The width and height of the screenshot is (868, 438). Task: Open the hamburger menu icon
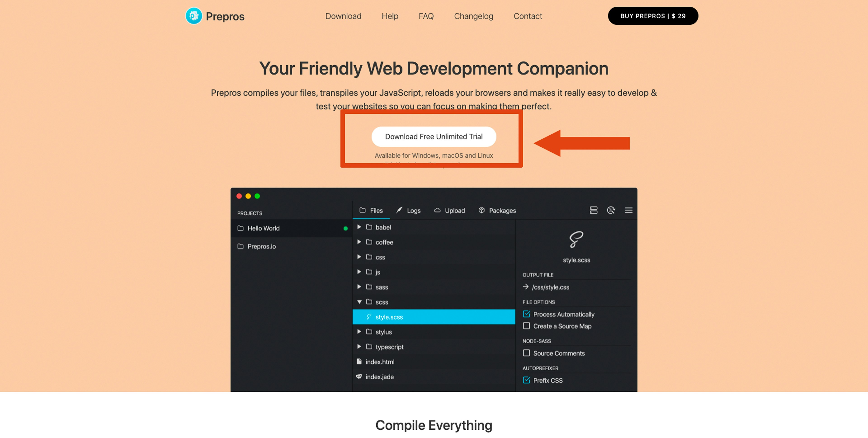628,210
